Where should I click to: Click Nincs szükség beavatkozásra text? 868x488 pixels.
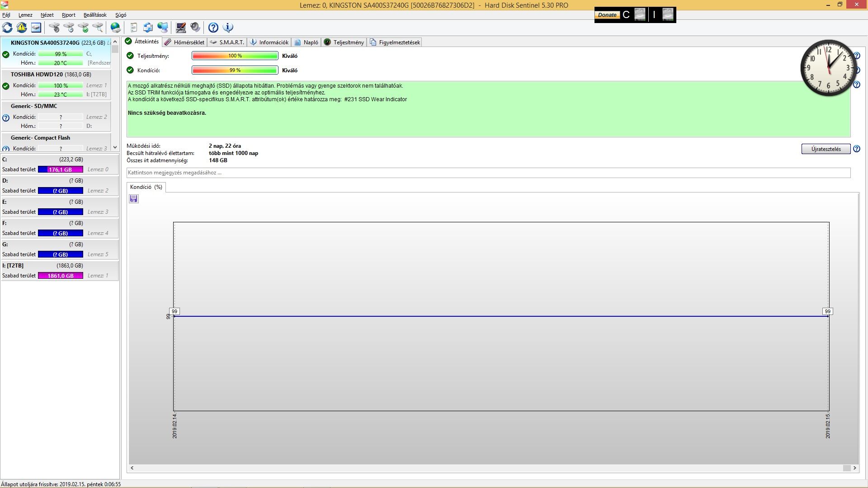pyautogui.click(x=167, y=113)
